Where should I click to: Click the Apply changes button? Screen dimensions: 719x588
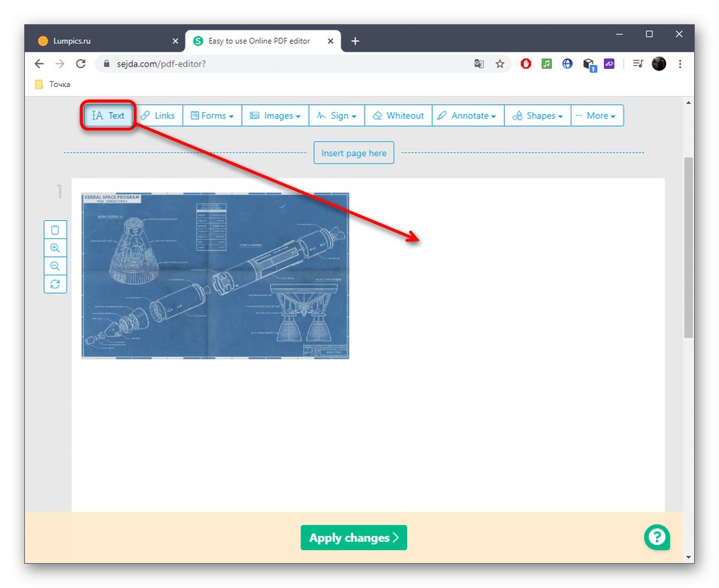353,537
